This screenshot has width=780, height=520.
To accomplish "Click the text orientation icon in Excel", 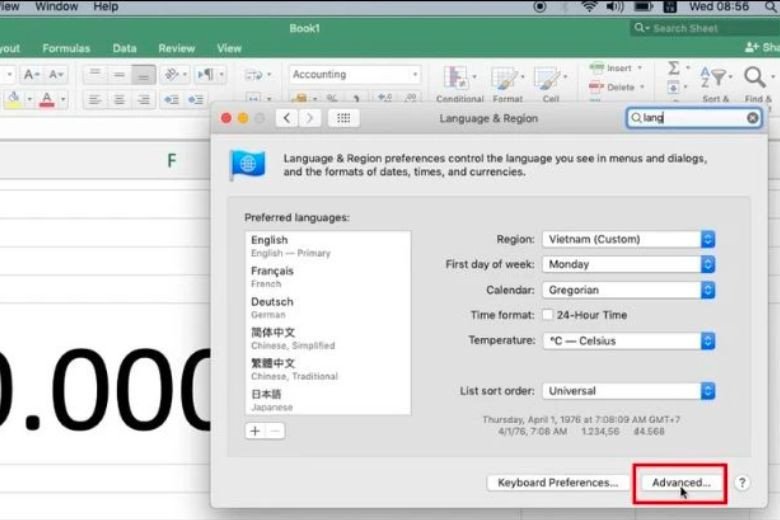I will [x=172, y=75].
